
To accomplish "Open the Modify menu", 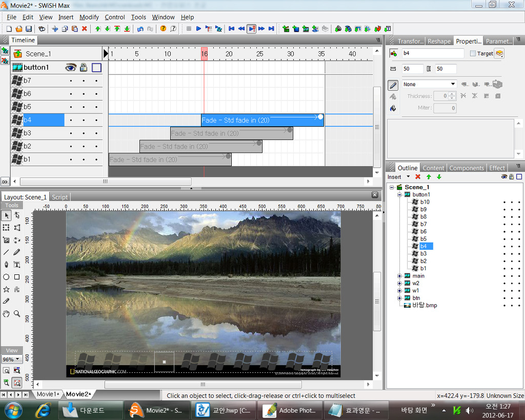I will pyautogui.click(x=89, y=17).
